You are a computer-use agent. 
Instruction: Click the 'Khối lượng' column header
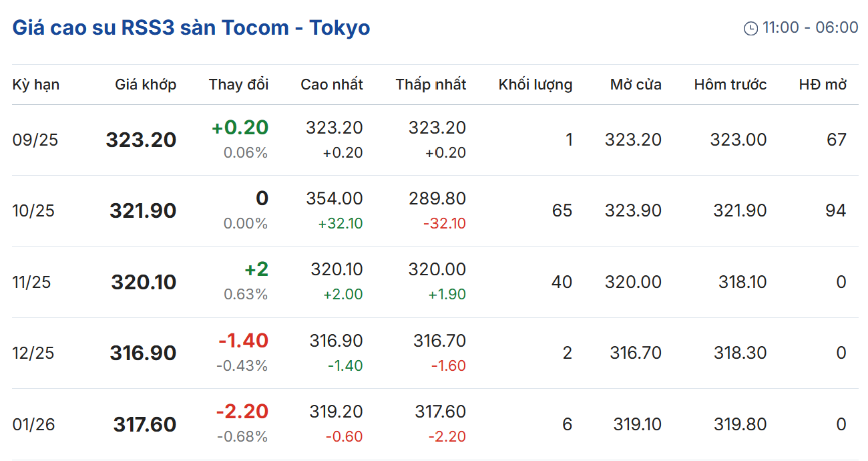(535, 85)
